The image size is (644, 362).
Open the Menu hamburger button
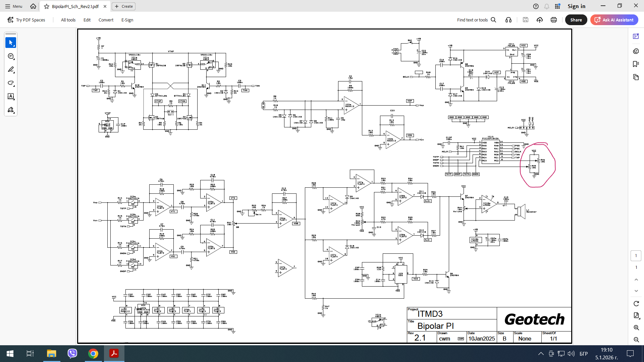pos(14,6)
